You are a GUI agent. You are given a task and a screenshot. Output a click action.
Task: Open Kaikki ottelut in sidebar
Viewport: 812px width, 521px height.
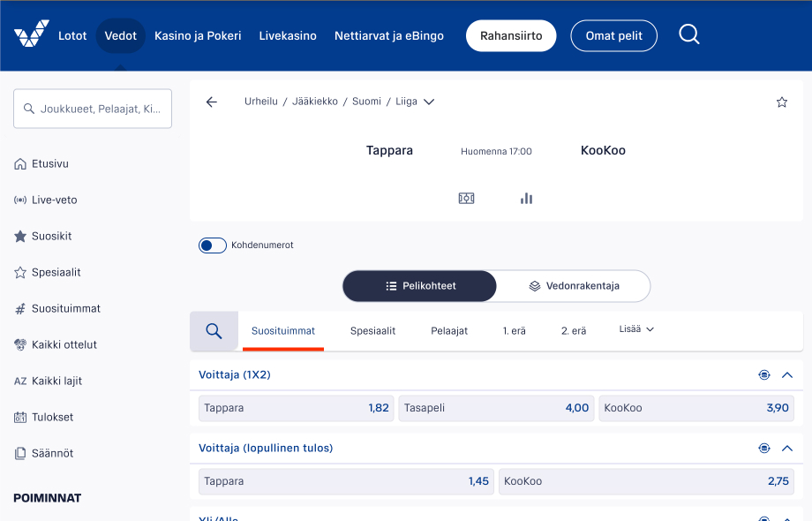56,345
